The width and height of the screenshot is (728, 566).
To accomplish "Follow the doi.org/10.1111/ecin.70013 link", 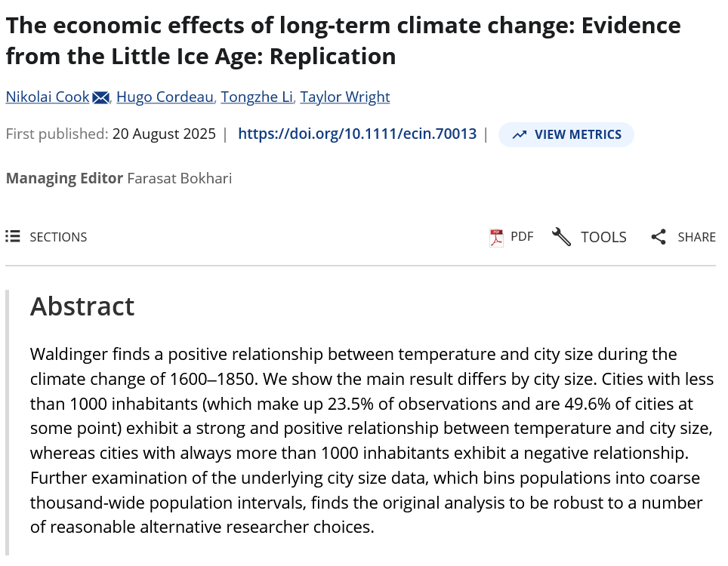I will [357, 134].
